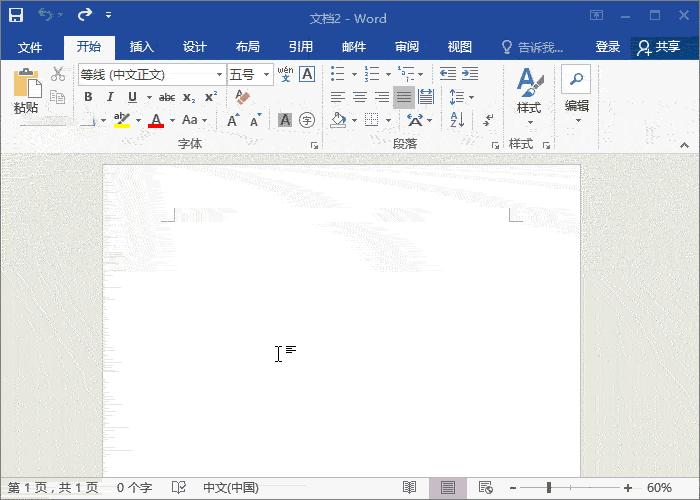Click the numbered list icon
700x500 pixels.
[371, 74]
